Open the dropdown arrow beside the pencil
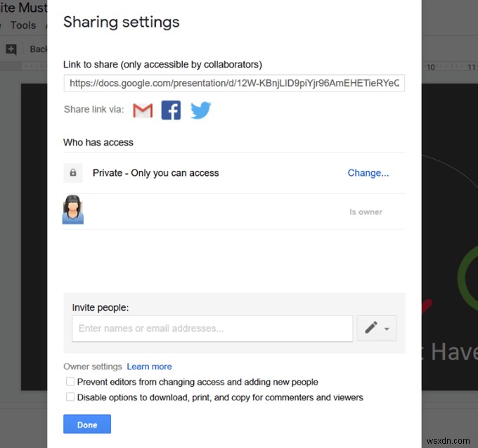The width and height of the screenshot is (478, 448). click(387, 328)
